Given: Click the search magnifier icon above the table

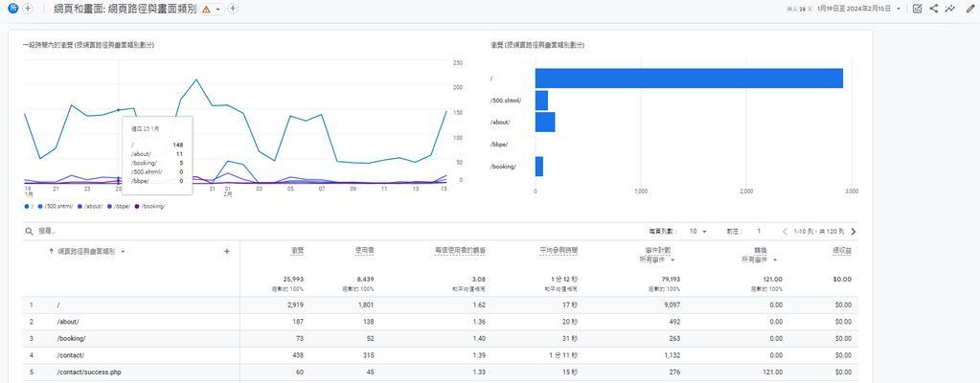Looking at the screenshot, I should (29, 231).
